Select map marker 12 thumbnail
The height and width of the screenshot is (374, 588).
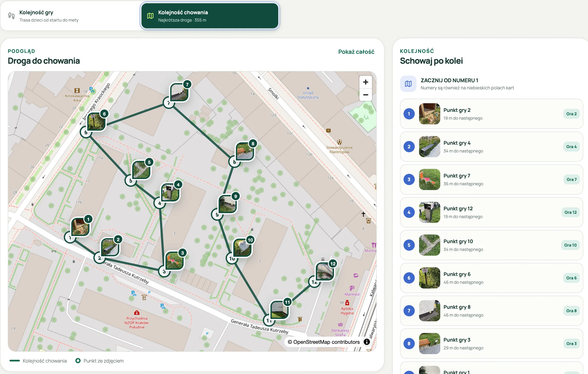point(325,271)
